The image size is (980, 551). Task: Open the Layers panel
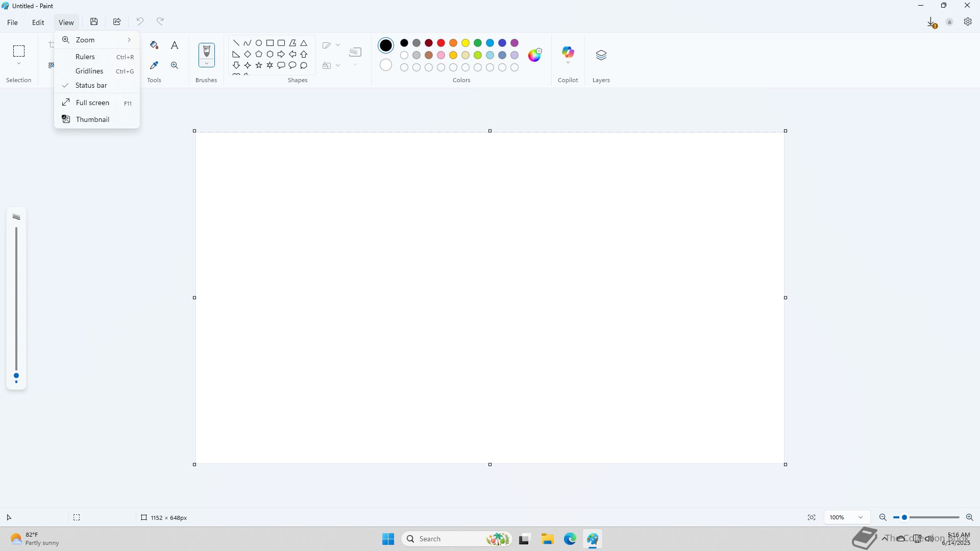601,55
